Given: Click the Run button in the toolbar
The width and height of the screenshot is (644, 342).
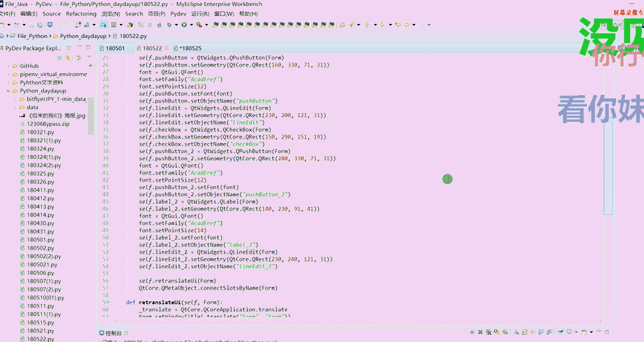Looking at the screenshot, I should (x=184, y=25).
